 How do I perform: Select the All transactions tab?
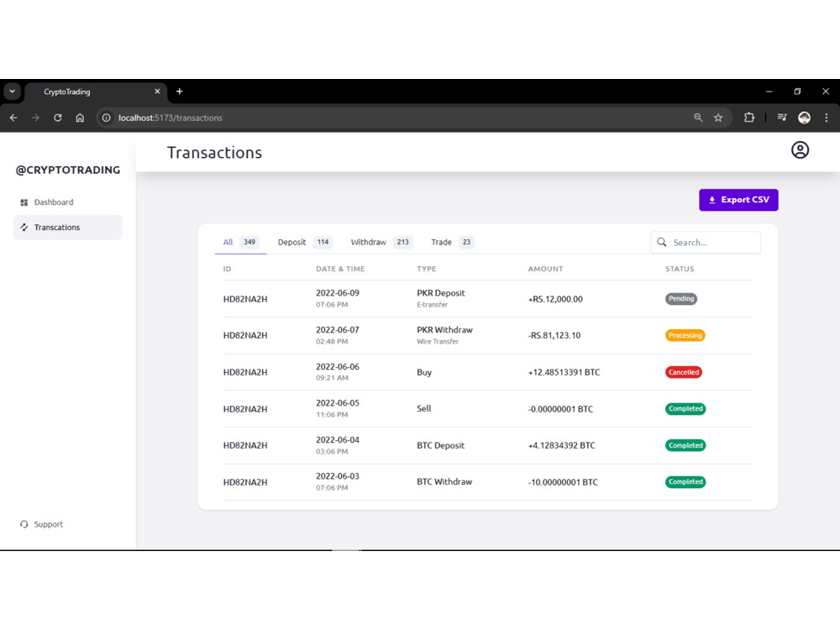[240, 242]
